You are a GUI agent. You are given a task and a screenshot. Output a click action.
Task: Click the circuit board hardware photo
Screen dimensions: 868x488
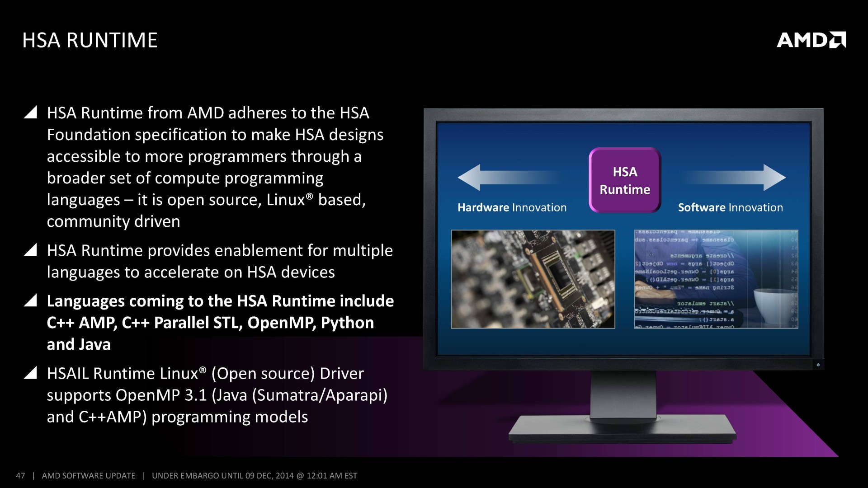(x=533, y=279)
